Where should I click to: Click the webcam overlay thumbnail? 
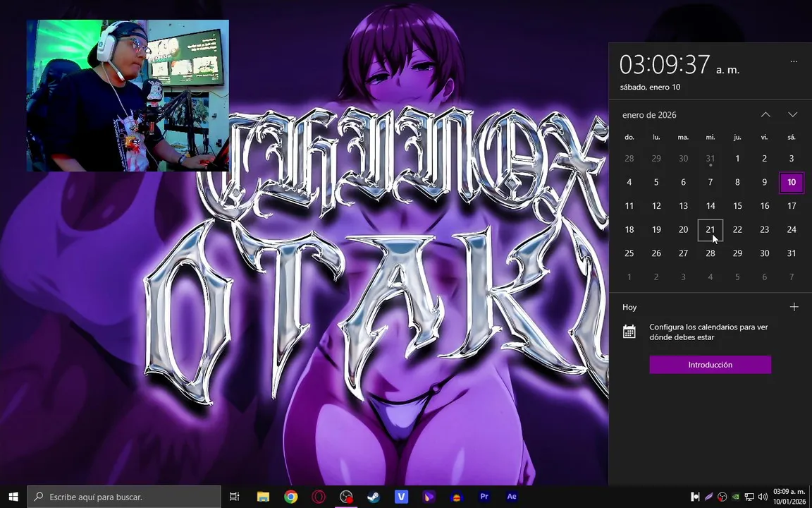click(x=128, y=95)
